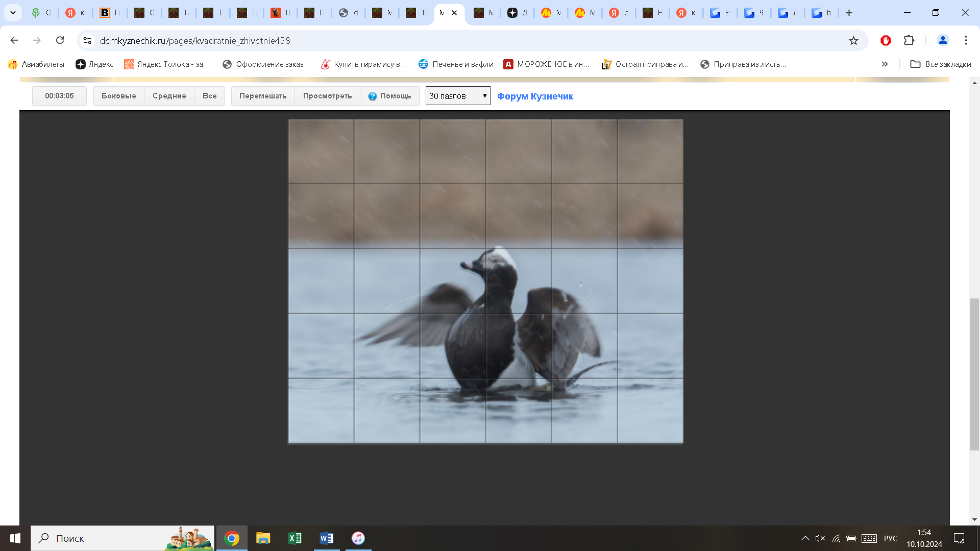
Task: Select puzzle piece showing the duck's beak
Action: click(453, 281)
